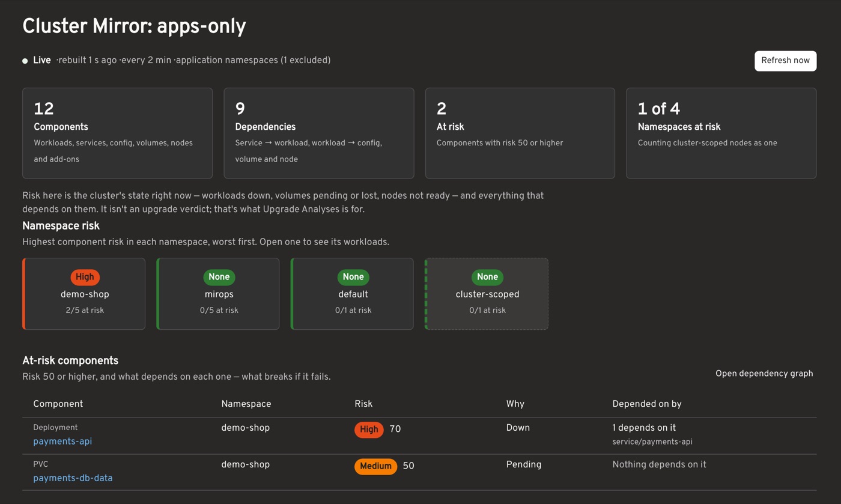Click the Pending reason in payments-db-data row
Image resolution: width=841 pixels, height=504 pixels.
click(524, 465)
